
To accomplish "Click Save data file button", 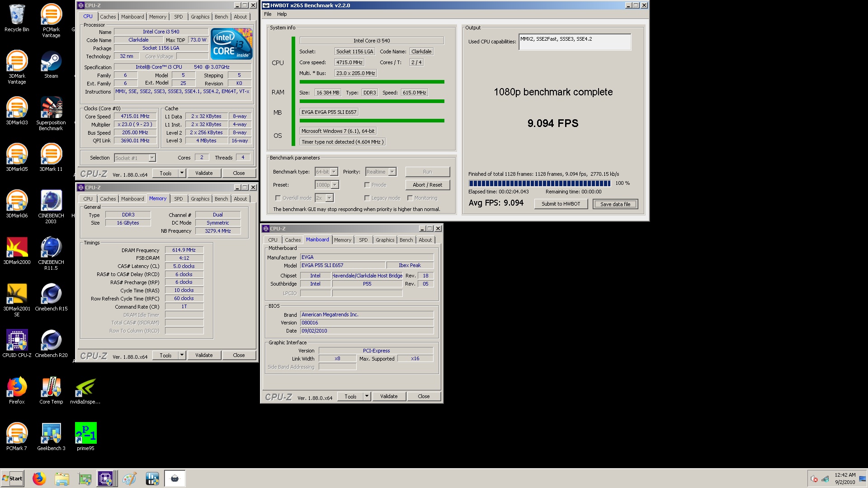I will click(615, 204).
